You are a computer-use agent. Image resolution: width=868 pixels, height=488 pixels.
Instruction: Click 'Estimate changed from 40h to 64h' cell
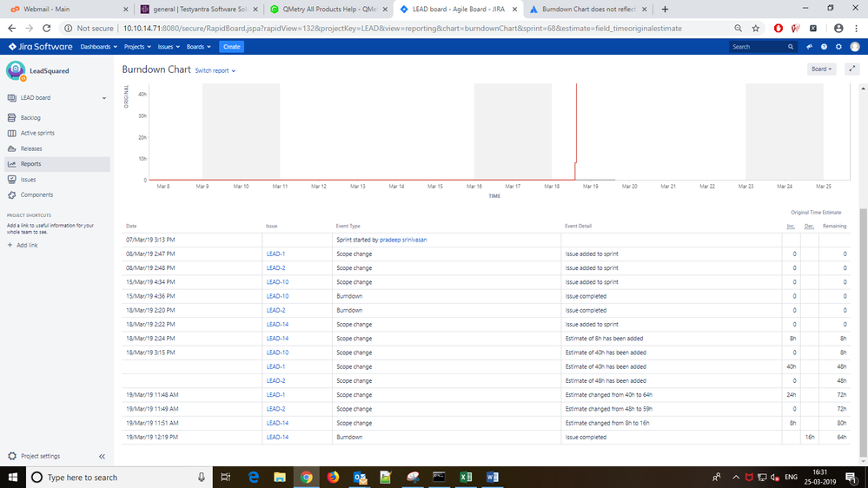(x=672, y=395)
